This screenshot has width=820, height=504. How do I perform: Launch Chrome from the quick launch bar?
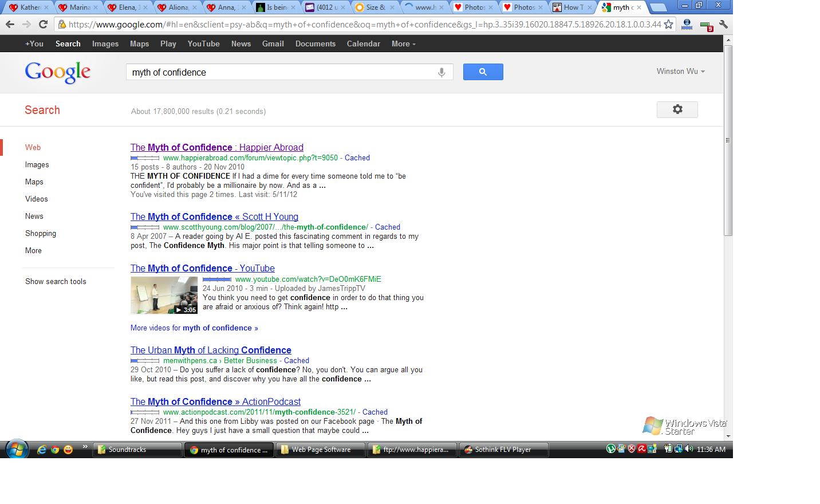[x=55, y=450]
